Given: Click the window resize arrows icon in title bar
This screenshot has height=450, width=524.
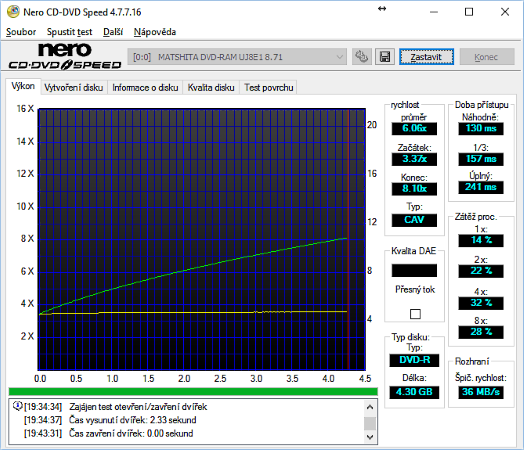Looking at the screenshot, I should [382, 9].
